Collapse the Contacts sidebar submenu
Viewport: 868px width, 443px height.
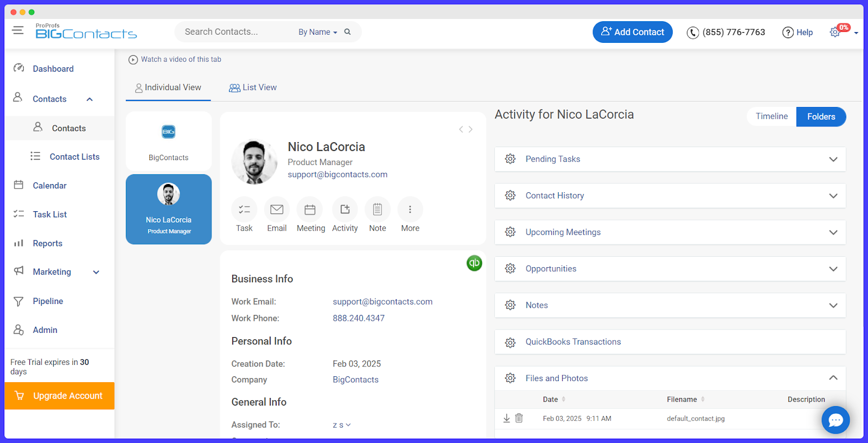[x=90, y=99]
